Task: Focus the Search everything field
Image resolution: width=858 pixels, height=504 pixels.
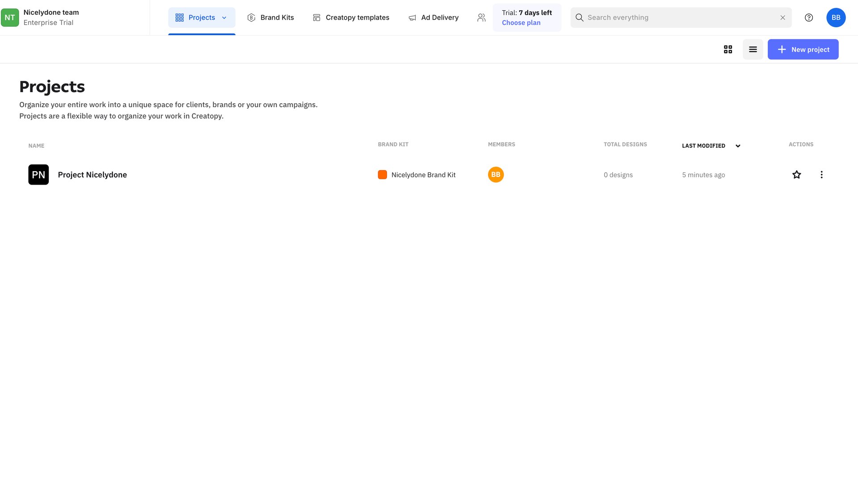Action: (679, 17)
